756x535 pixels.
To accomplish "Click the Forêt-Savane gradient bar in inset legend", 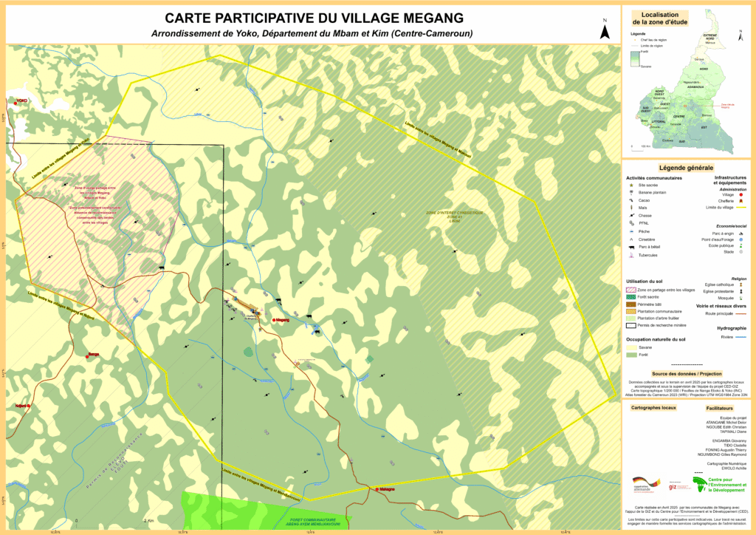I will [634, 58].
